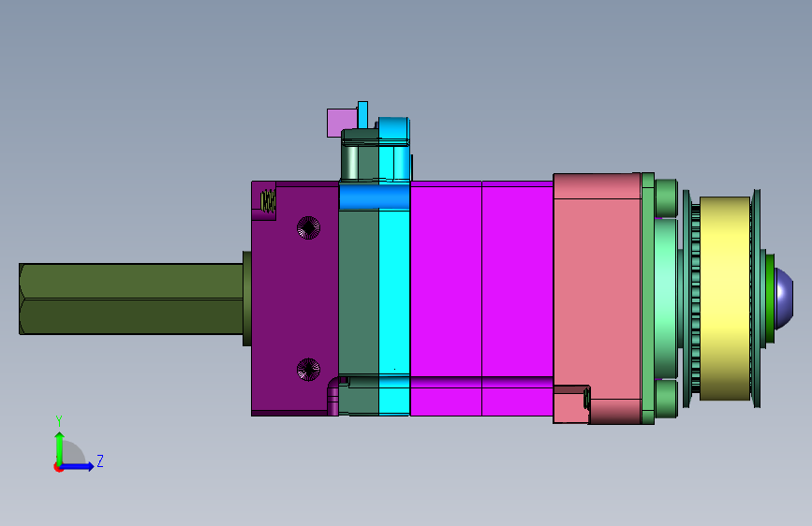Select the lower green bolt head near pulley

pyautogui.click(x=667, y=399)
